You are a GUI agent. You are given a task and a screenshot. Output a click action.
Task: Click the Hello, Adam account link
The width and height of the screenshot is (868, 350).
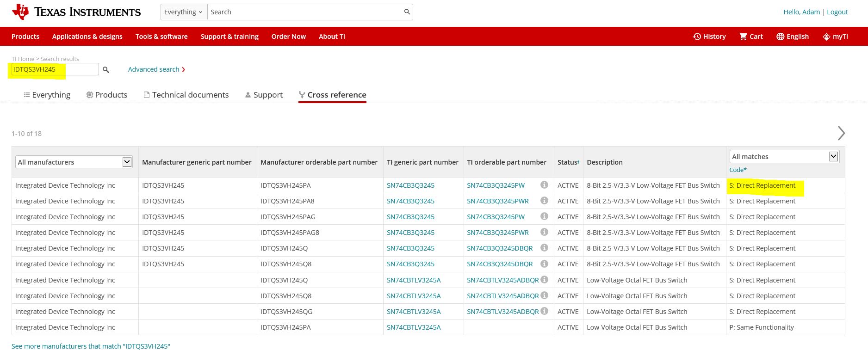(801, 12)
